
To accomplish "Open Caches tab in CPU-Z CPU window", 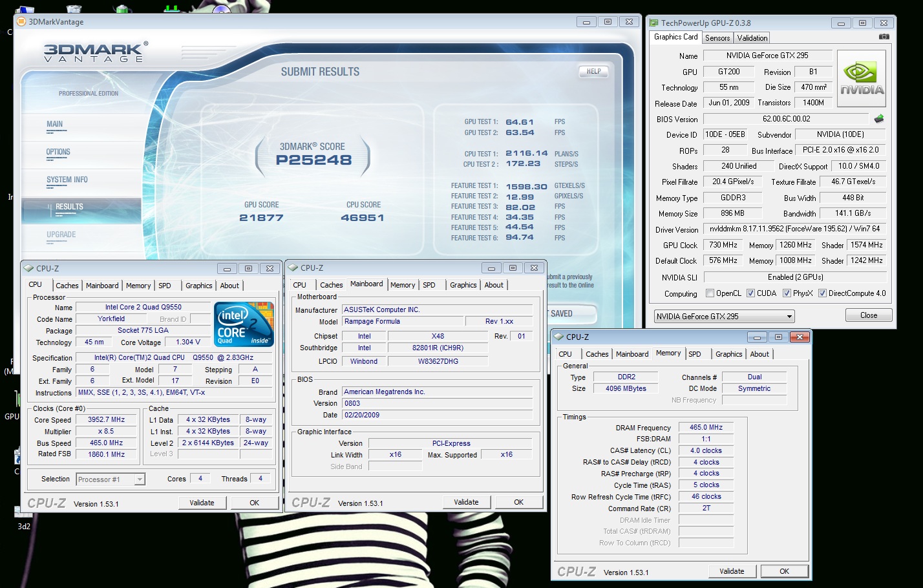I will click(67, 286).
